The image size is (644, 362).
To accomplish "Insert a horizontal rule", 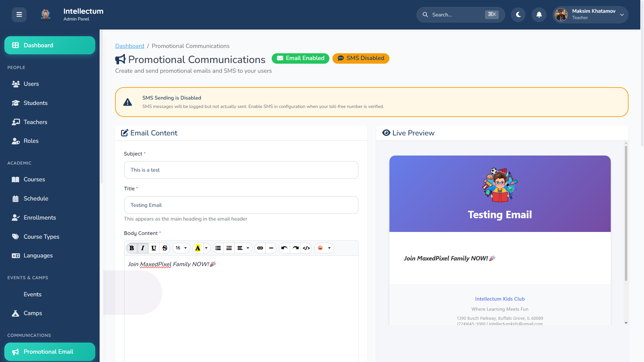I will [271, 248].
